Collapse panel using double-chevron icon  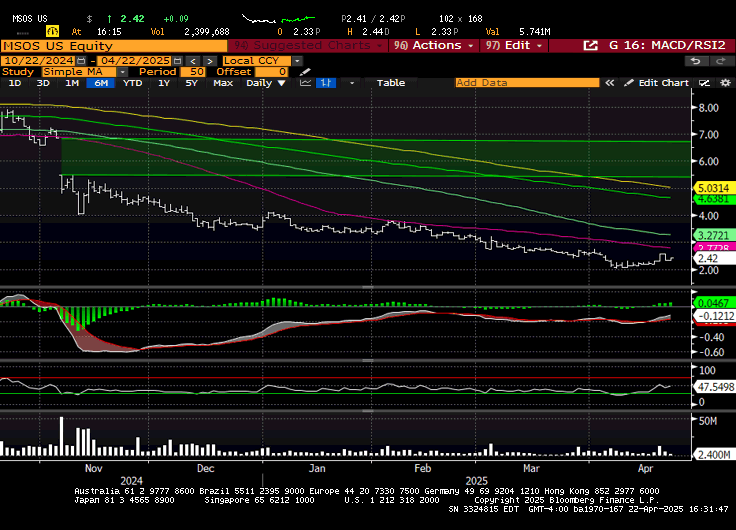[609, 83]
